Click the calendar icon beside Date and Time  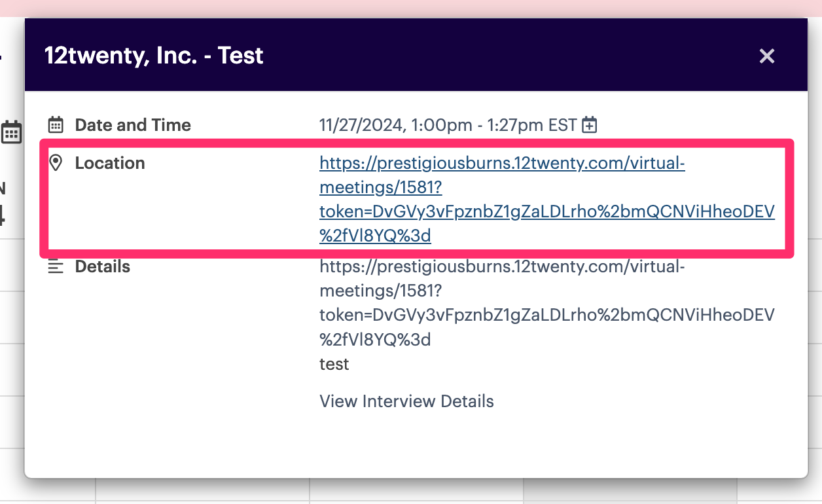56,125
